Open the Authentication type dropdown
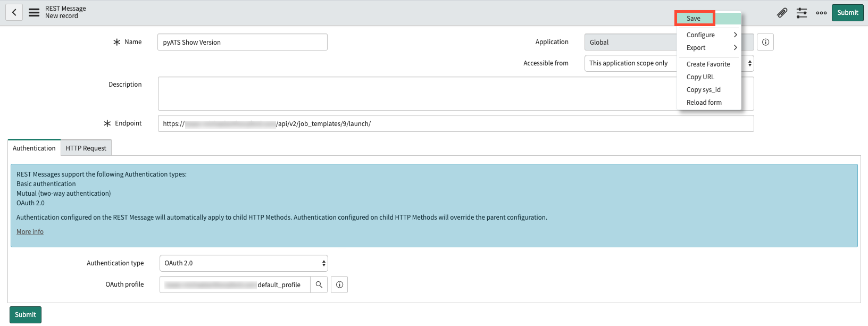The height and width of the screenshot is (326, 868). point(244,263)
